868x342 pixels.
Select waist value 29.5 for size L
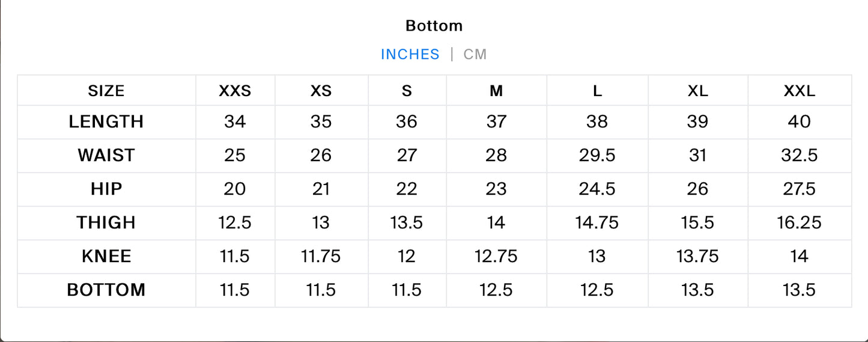pyautogui.click(x=597, y=156)
